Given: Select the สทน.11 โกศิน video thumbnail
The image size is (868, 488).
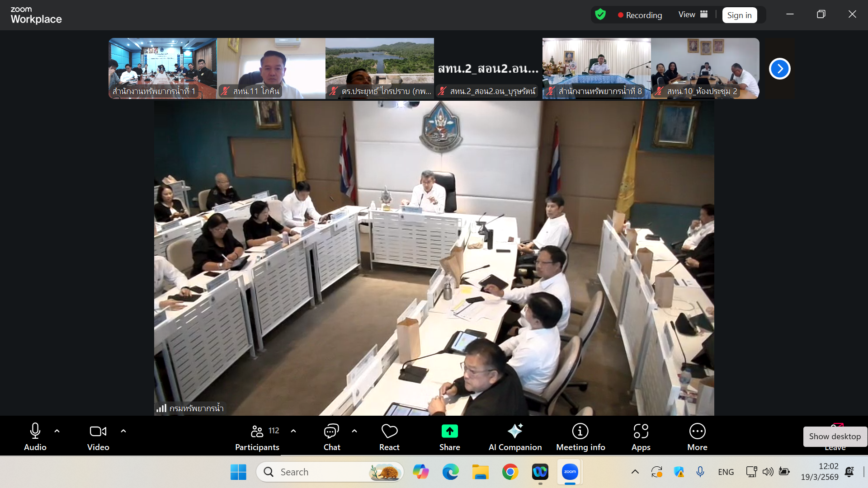Looking at the screenshot, I should point(271,68).
